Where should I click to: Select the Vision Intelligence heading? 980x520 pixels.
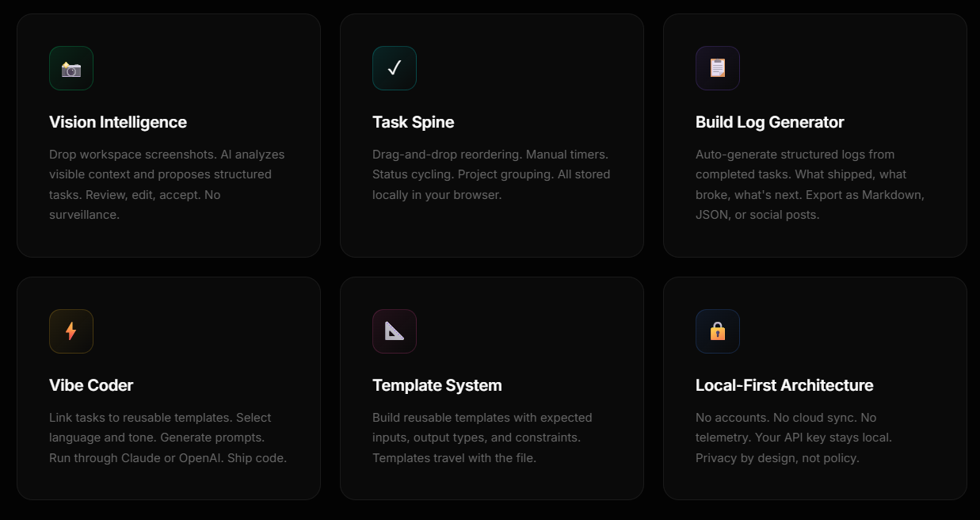(x=118, y=122)
